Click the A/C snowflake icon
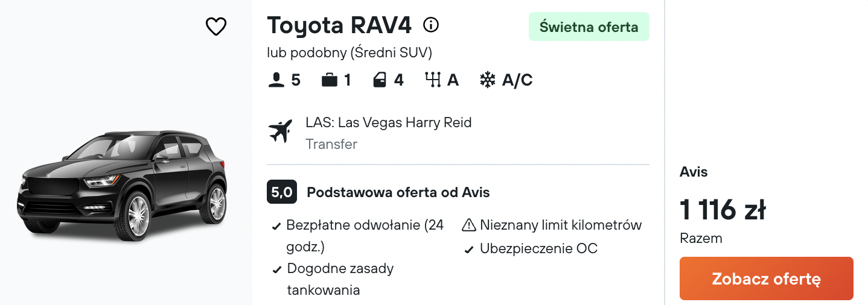Image resolution: width=868 pixels, height=305 pixels. pos(487,80)
